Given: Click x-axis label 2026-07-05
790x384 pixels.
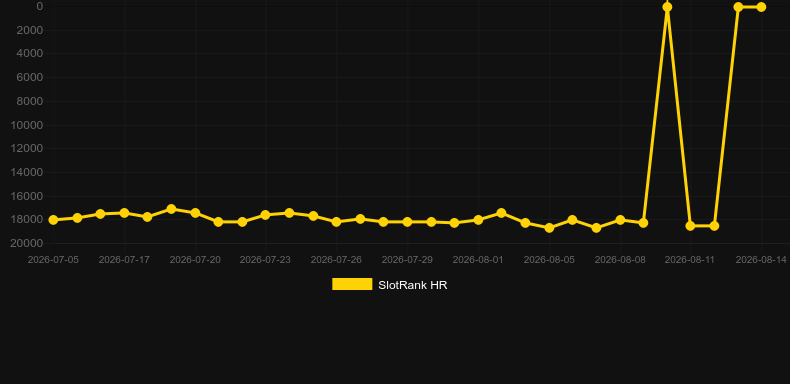Looking at the screenshot, I should [x=53, y=260].
